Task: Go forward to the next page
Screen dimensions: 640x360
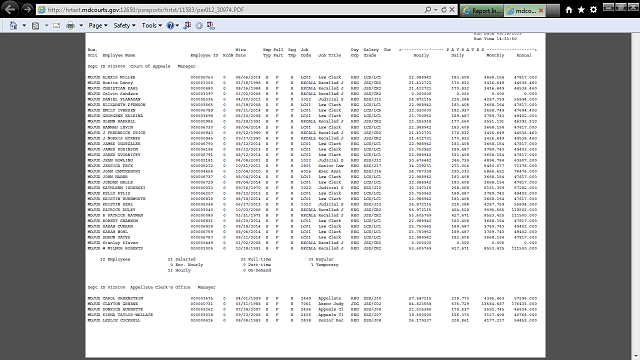Action: [27, 9]
